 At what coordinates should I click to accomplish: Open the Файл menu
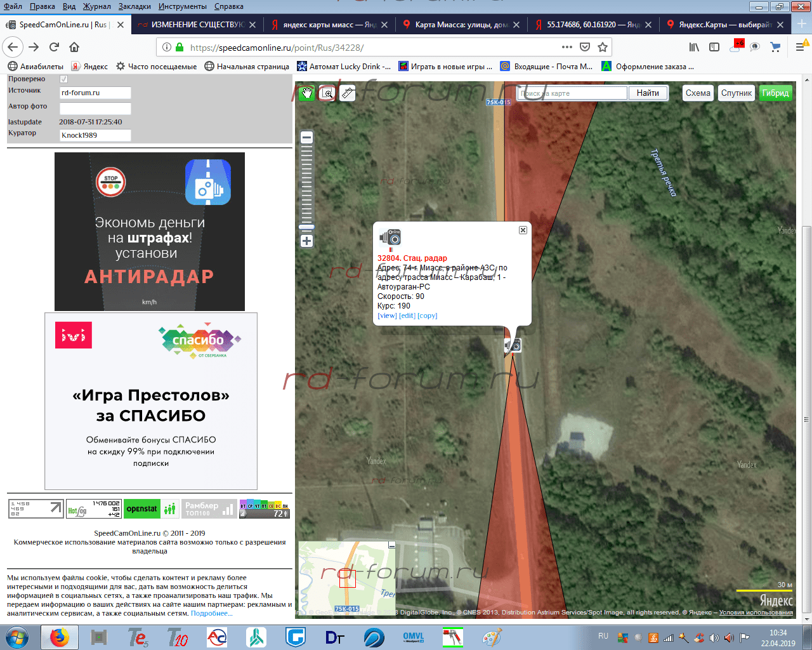[x=13, y=6]
